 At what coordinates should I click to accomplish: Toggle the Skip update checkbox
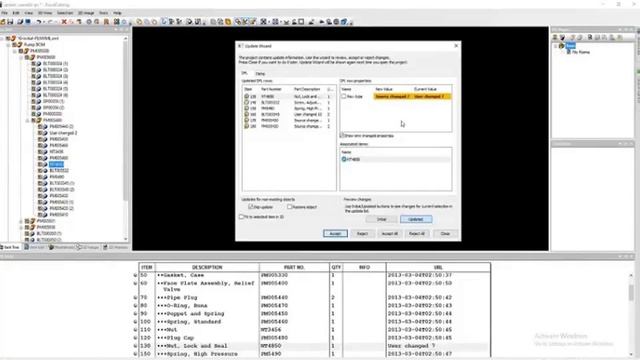(251, 207)
